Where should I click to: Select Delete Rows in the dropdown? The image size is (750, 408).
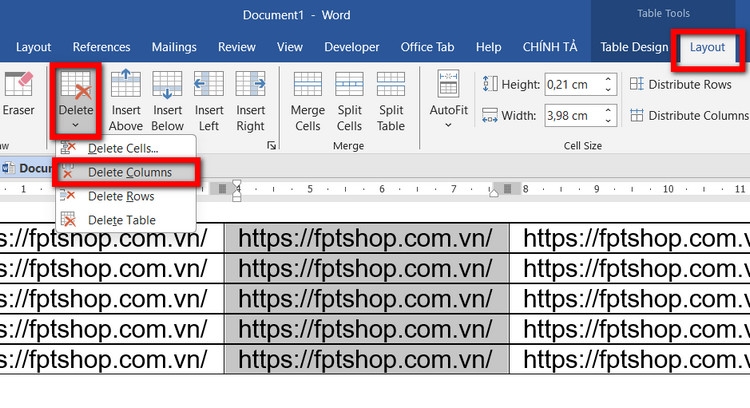126,196
